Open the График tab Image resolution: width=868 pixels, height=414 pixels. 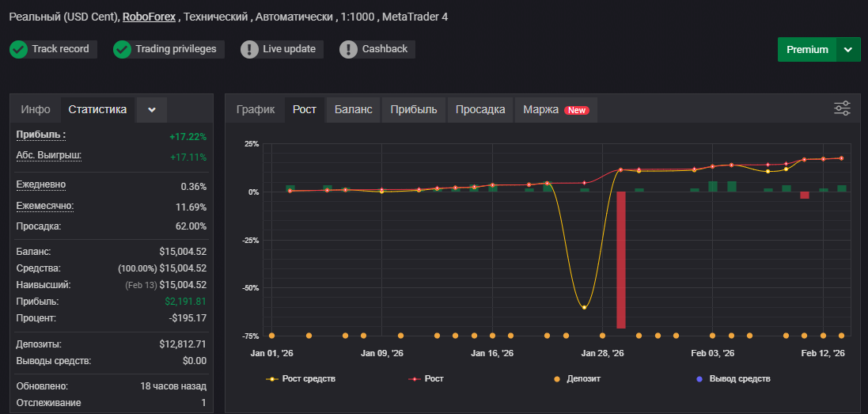click(x=256, y=109)
